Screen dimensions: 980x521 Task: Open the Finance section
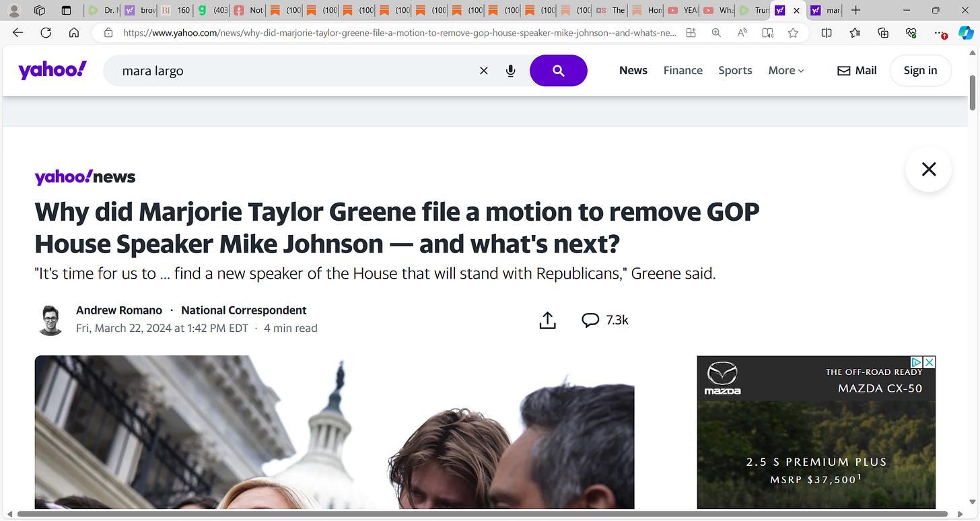point(682,71)
